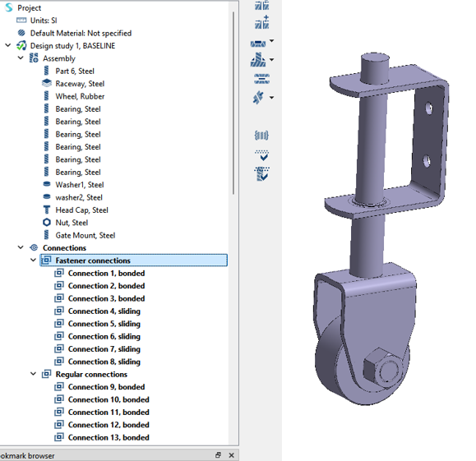476x461 pixels.
Task: Collapse the Fastener connections group
Action: coord(33,260)
